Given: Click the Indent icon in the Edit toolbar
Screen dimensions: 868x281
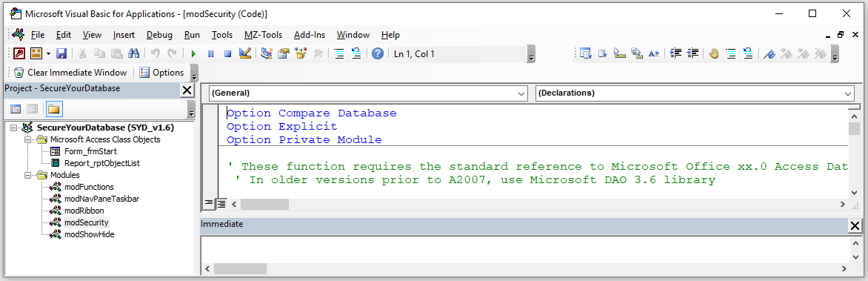Looking at the screenshot, I should point(675,54).
